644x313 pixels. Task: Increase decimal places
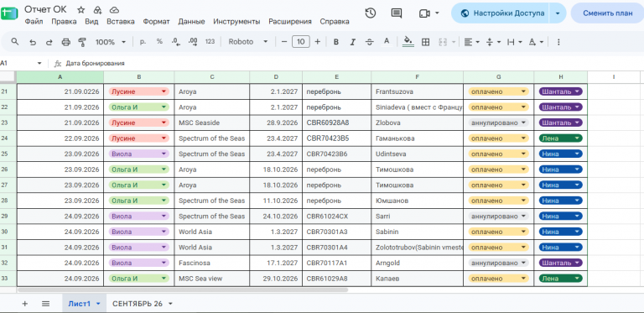193,41
